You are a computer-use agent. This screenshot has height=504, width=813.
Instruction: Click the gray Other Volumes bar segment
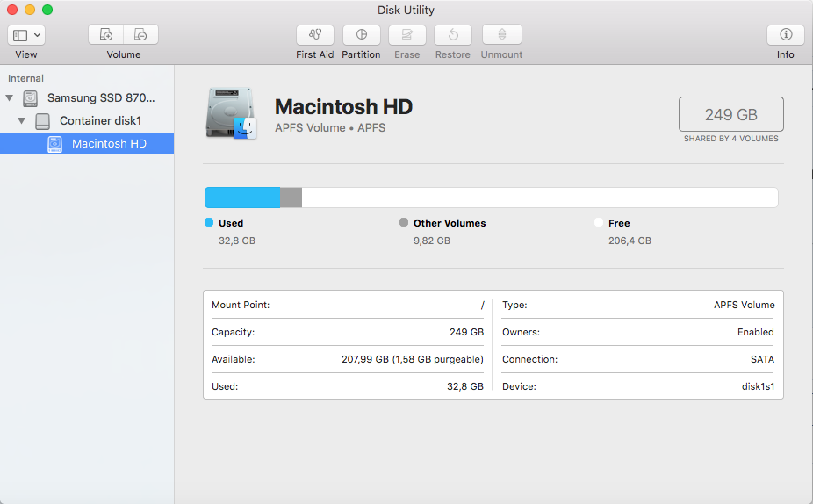[x=291, y=198]
